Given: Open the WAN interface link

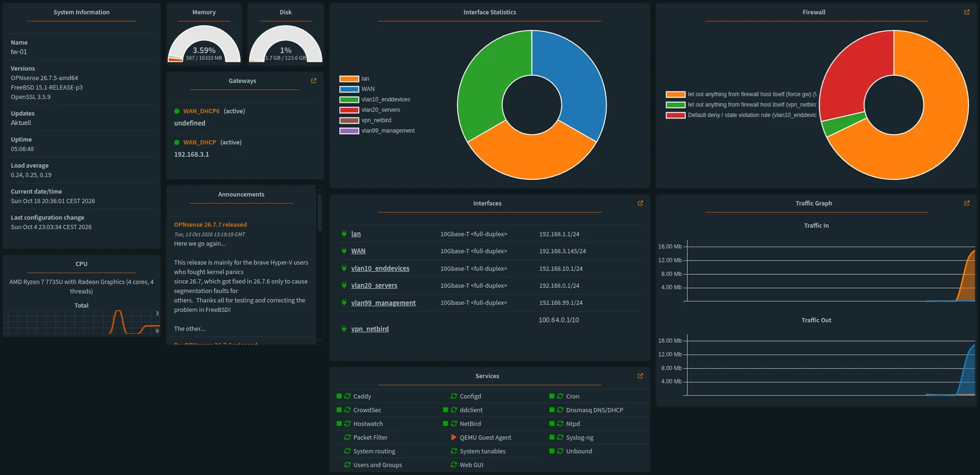Looking at the screenshot, I should 358,251.
